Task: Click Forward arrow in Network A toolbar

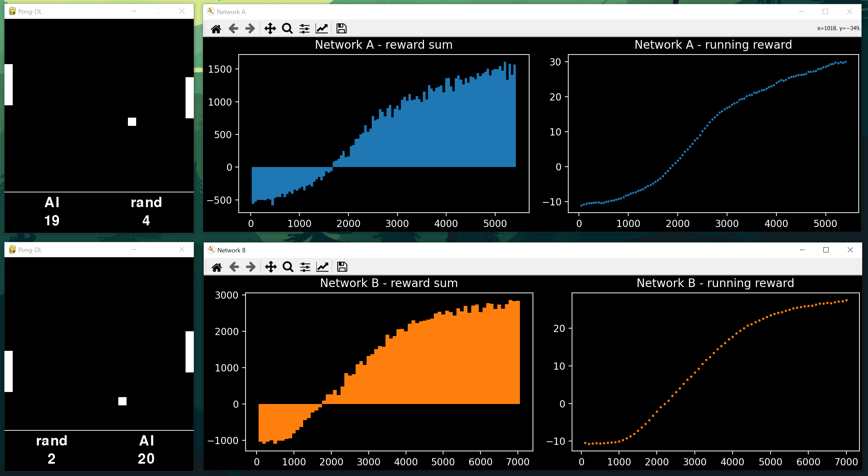Action: click(x=250, y=28)
